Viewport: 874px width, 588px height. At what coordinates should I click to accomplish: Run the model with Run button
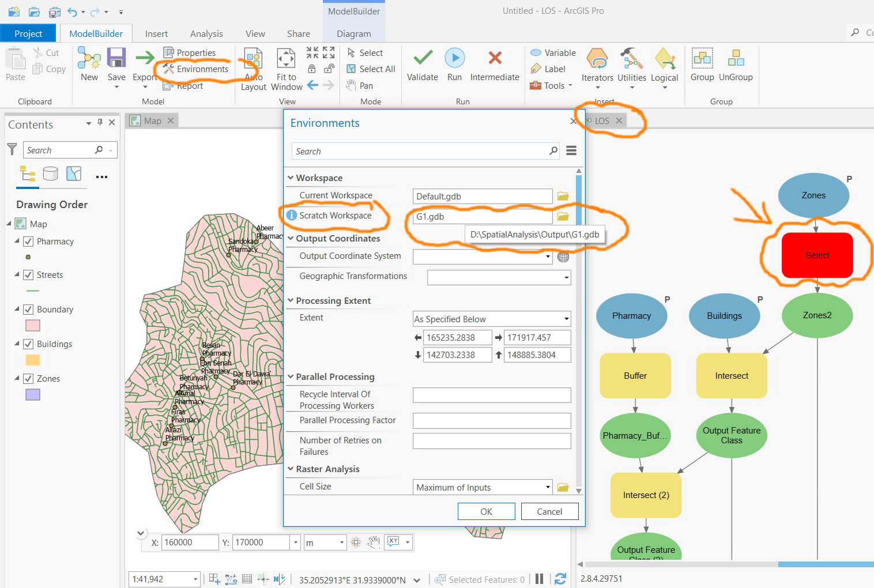[454, 58]
